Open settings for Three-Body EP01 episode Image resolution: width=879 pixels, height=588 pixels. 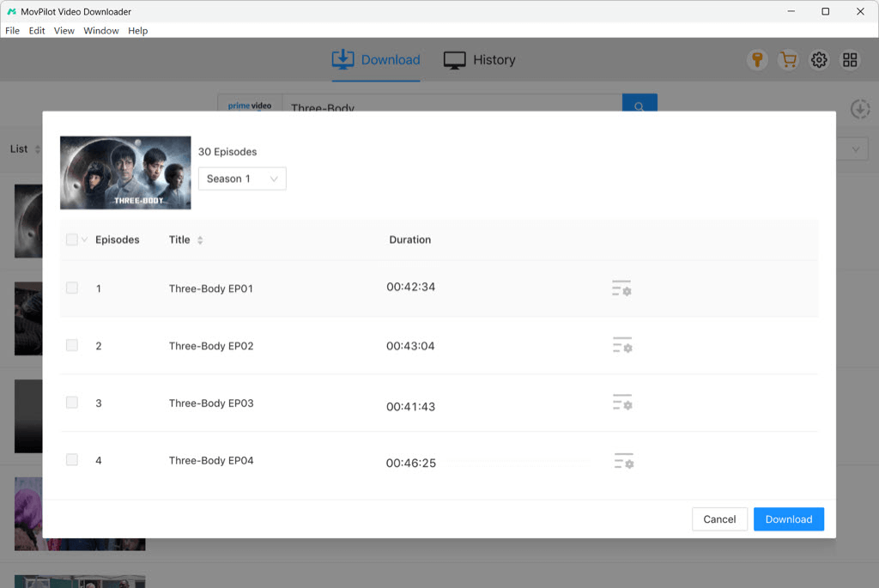tap(621, 288)
